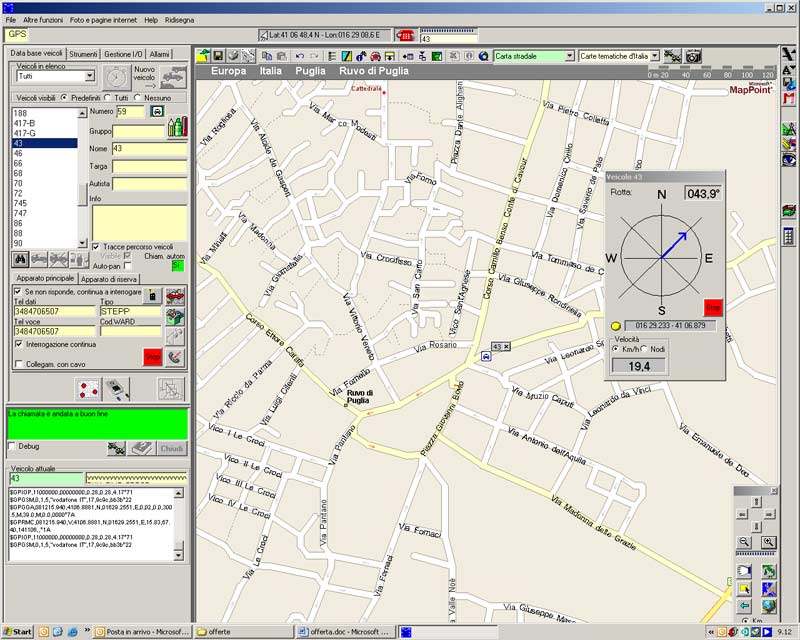Click the eye icon on right sidebar
This screenshot has height=640, width=800.
(x=788, y=159)
